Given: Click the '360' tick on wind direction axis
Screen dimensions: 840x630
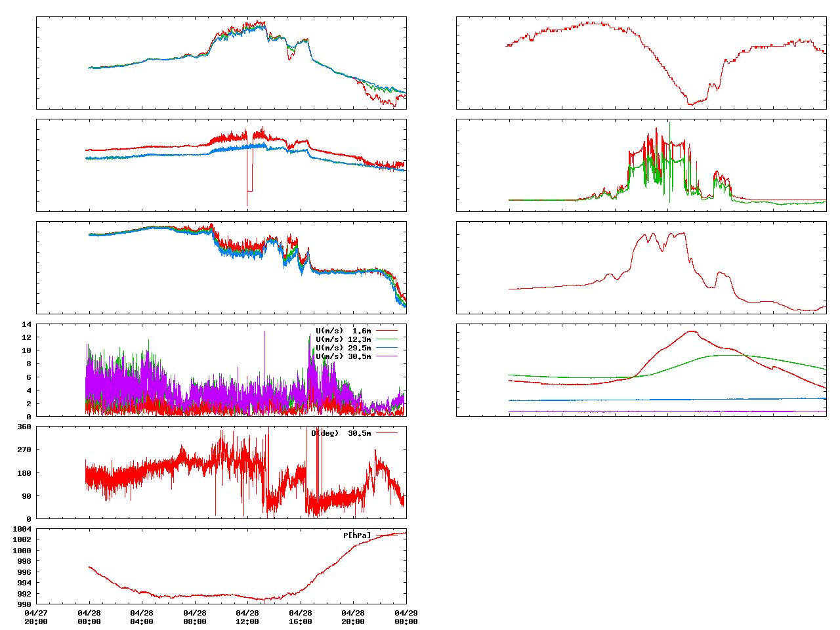Looking at the screenshot, I should [x=24, y=427].
